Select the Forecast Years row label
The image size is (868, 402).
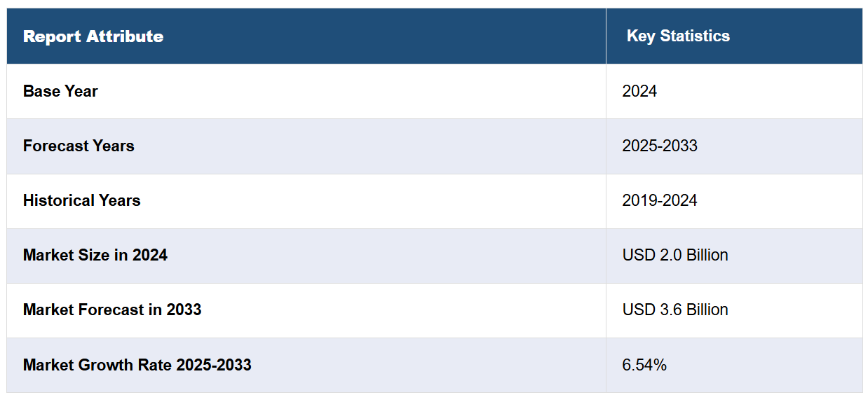(x=79, y=146)
